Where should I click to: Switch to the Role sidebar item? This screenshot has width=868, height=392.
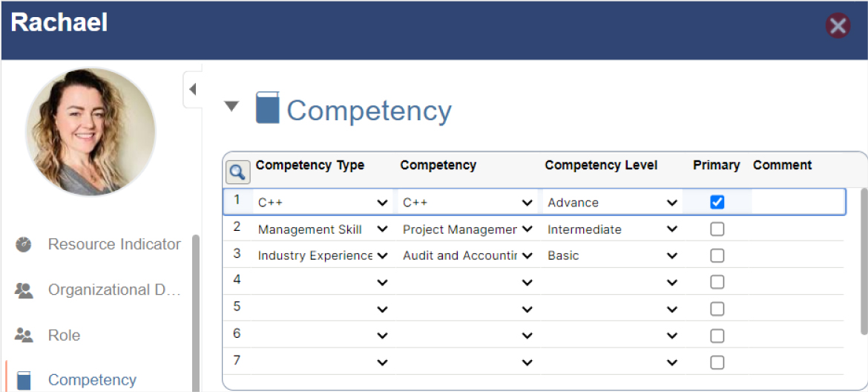click(65, 336)
